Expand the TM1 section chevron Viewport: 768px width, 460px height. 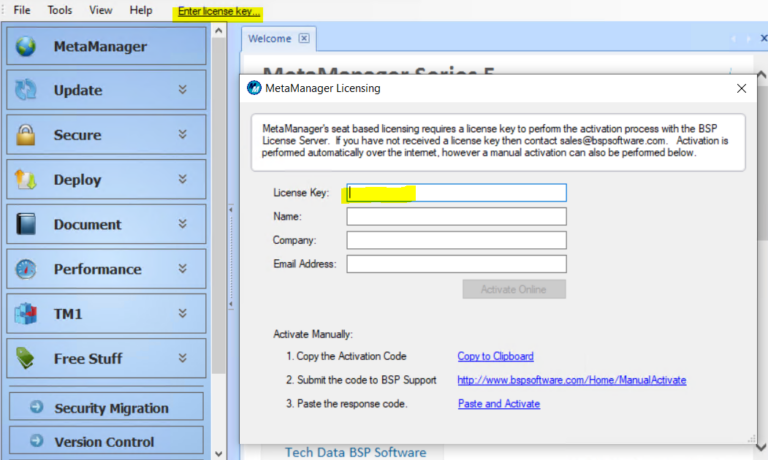point(183,314)
